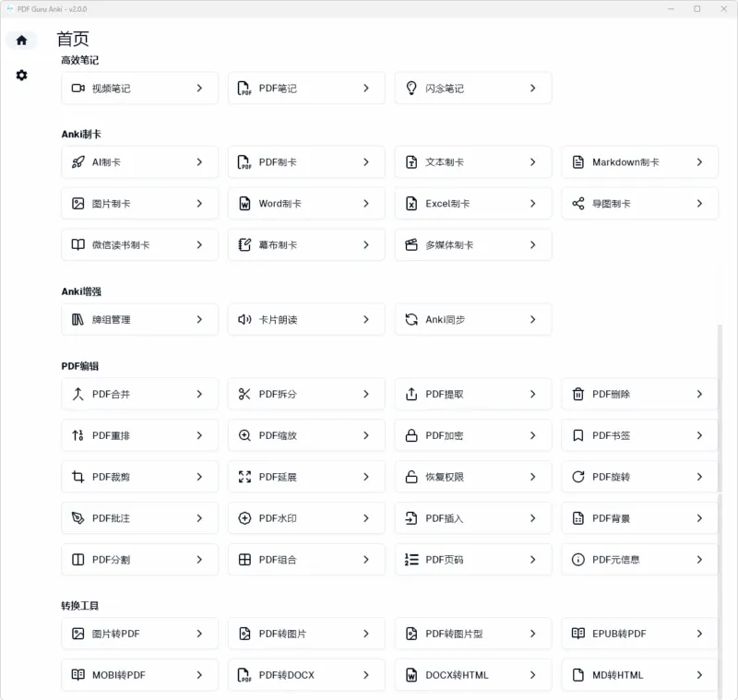
Task: Open the PDF转DOCX converter
Action: pyautogui.click(x=306, y=675)
